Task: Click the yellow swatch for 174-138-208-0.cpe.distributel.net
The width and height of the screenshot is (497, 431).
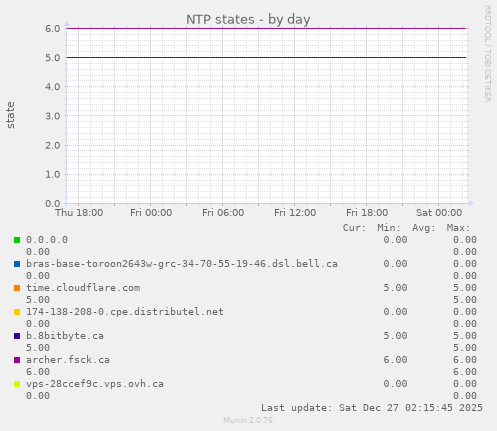Action: coord(17,312)
